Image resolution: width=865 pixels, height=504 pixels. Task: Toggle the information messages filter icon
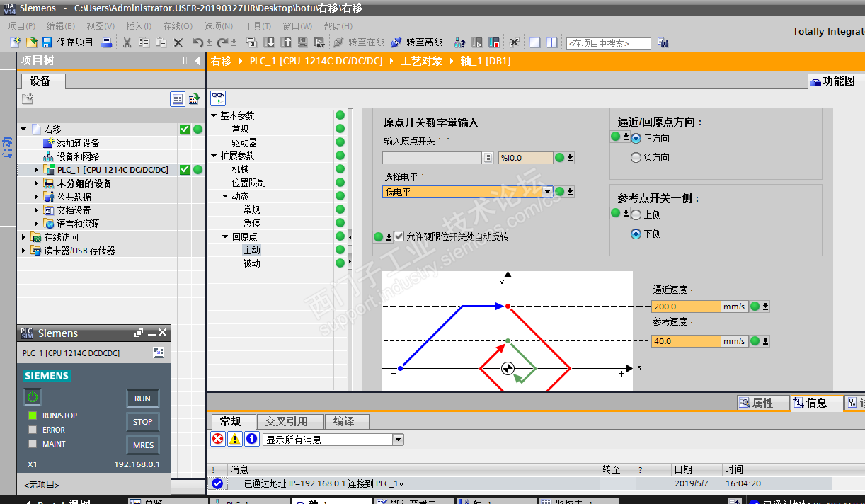252,439
